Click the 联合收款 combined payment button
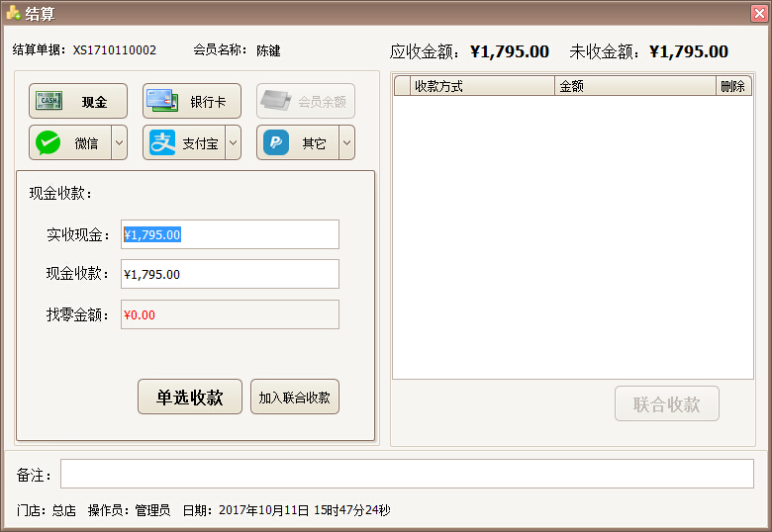Image resolution: width=772 pixels, height=532 pixels. pyautogui.click(x=667, y=403)
